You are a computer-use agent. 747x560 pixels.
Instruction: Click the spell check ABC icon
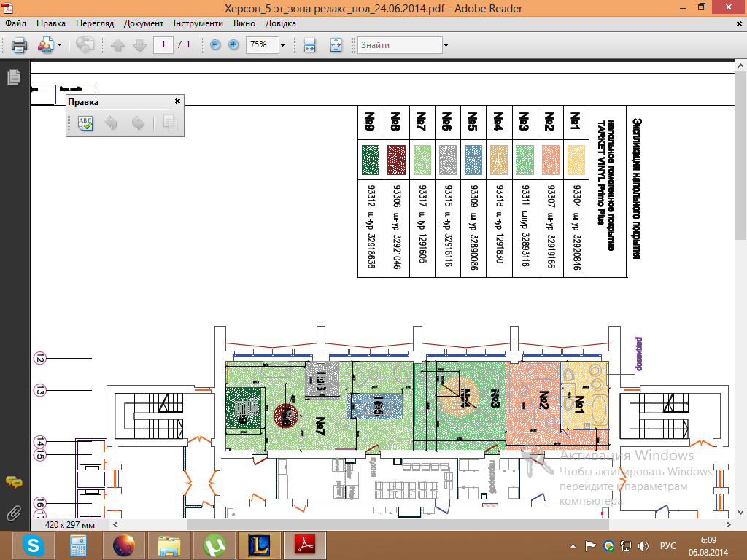85,123
